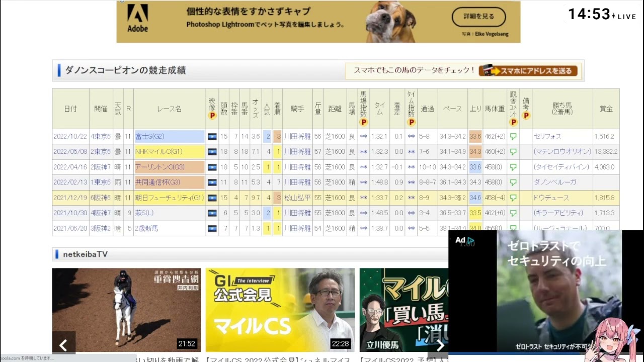Play race video for アーリントンC(G3) row
This screenshot has height=362, width=644.
pyautogui.click(x=212, y=167)
